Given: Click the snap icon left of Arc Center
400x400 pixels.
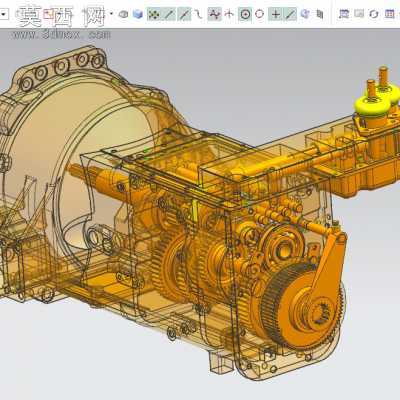Looking at the screenshot, I should (229, 14).
